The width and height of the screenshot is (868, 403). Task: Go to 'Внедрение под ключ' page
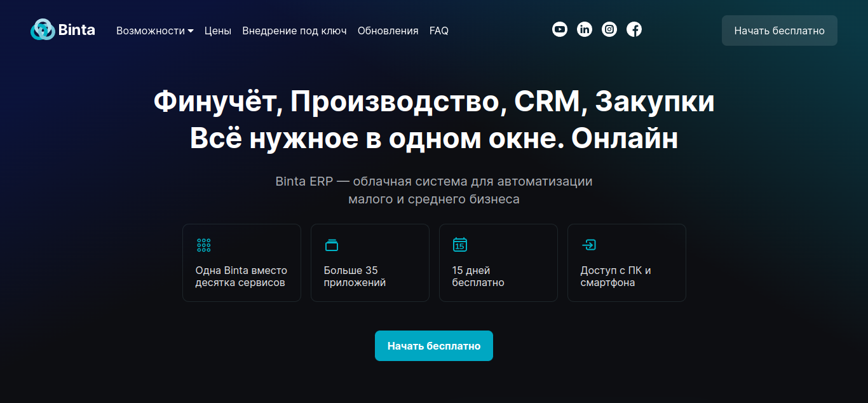pos(294,31)
